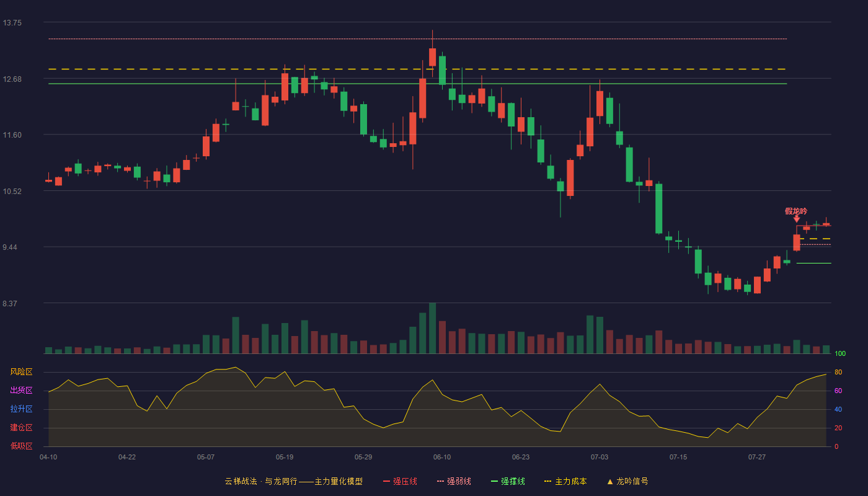This screenshot has height=496, width=868.
Task: Toggle the 龙吟信号 legend entry
Action: pos(627,481)
